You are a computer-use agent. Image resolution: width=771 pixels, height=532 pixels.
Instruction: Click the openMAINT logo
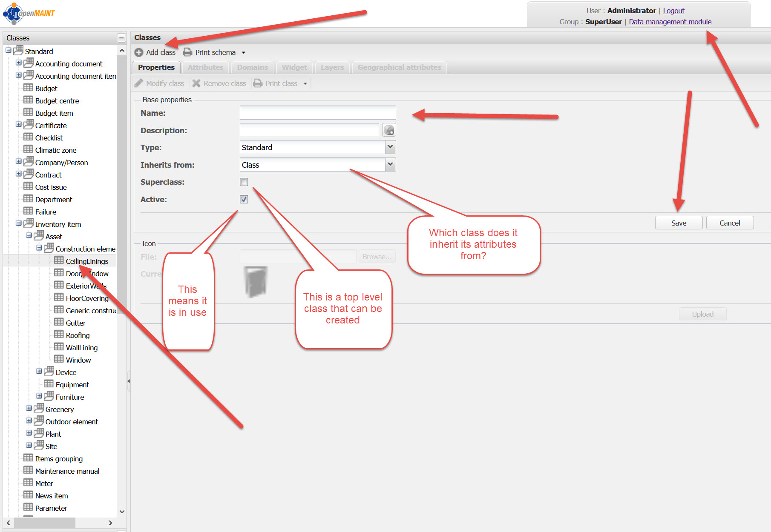tap(29, 13)
